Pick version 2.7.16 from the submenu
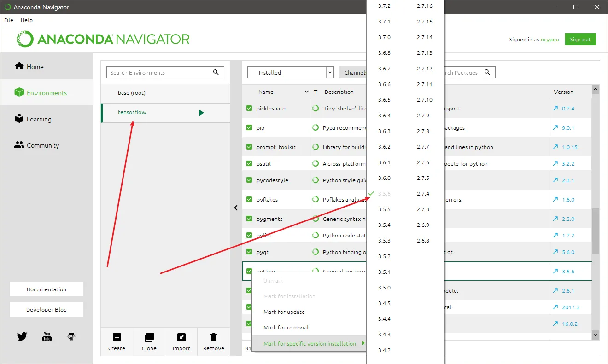 tap(425, 6)
